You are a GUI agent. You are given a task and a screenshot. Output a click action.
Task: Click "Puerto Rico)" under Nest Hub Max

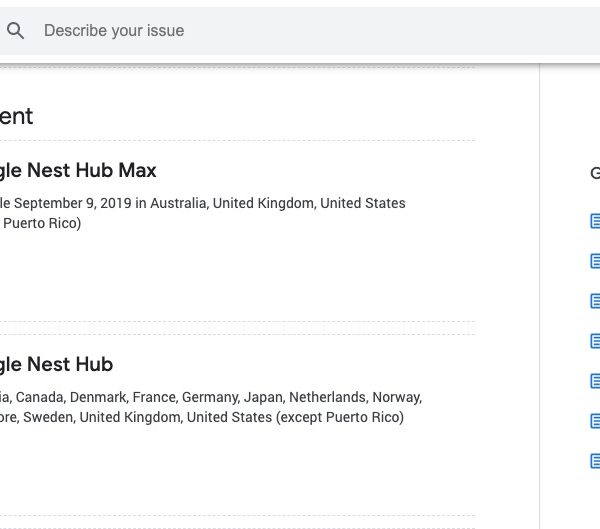42,223
